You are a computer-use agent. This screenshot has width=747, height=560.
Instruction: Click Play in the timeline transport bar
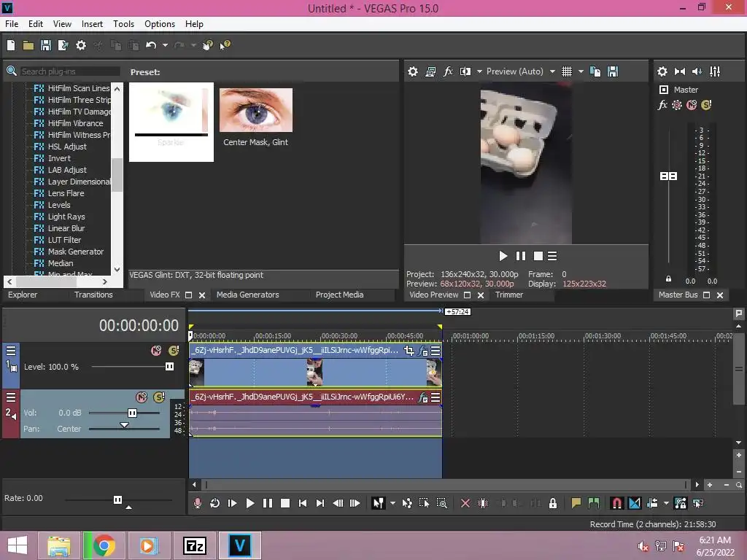(x=249, y=503)
